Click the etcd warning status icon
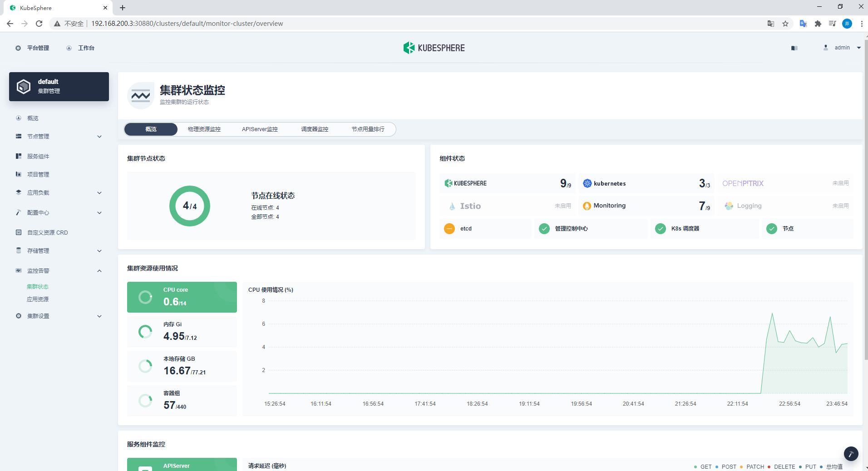The height and width of the screenshot is (471, 868). [x=449, y=229]
